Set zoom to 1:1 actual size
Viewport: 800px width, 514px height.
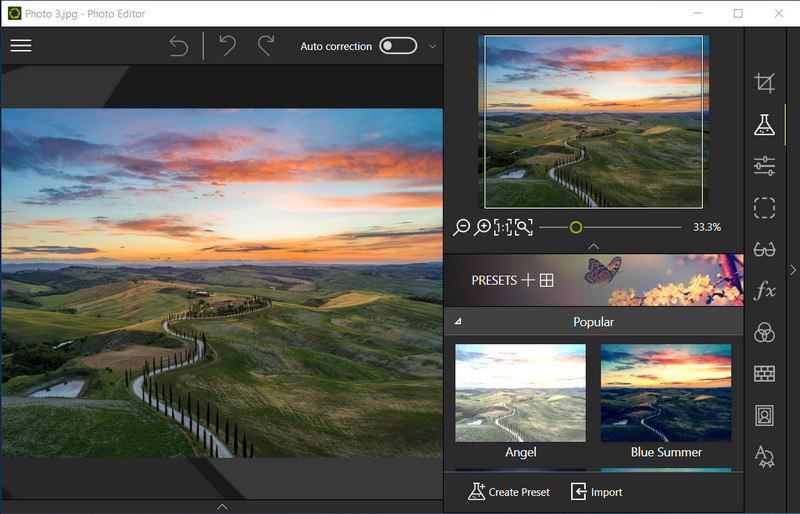coord(503,227)
